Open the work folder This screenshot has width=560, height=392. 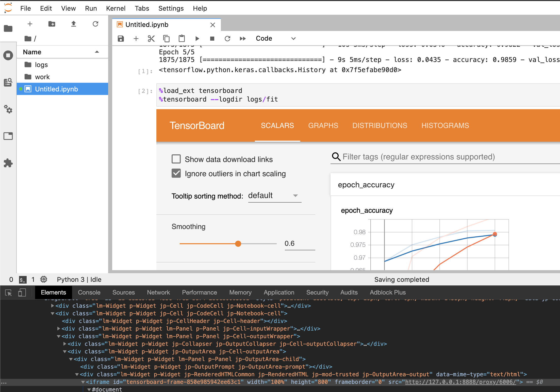[62, 77]
